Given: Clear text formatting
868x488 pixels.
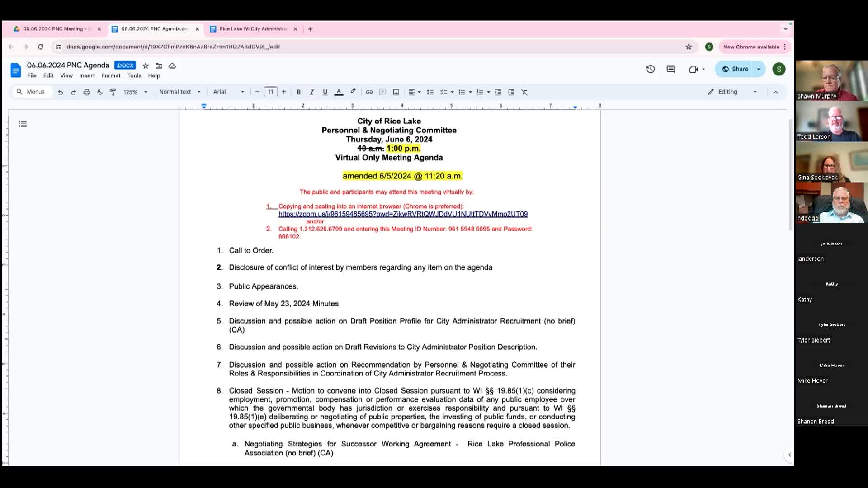Looking at the screenshot, I should [x=524, y=92].
